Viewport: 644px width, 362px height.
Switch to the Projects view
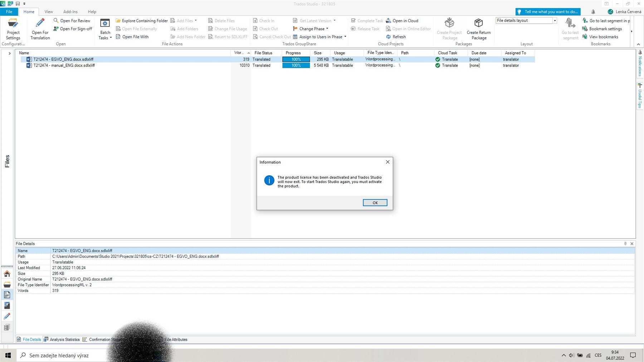(x=7, y=284)
